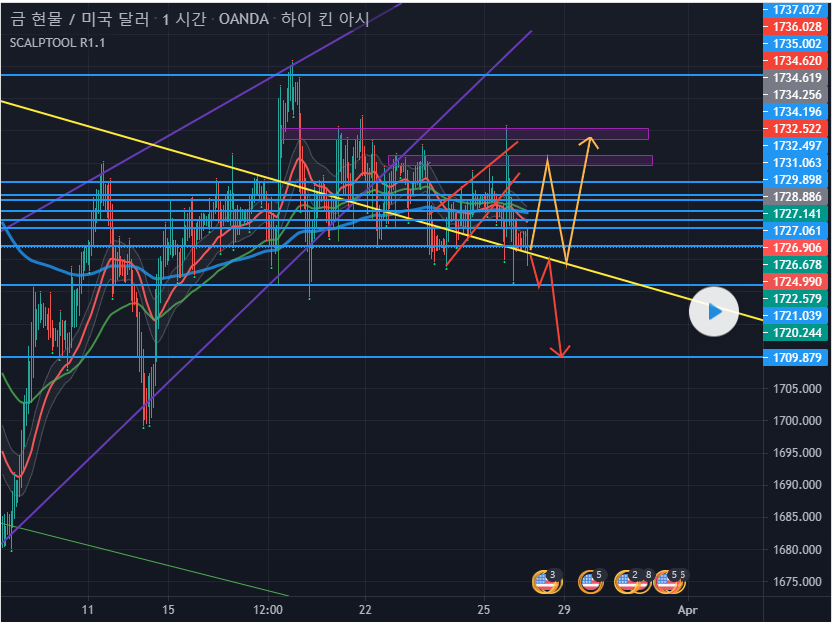Click the chart symbol title at top left
832x622 pixels.
[x=187, y=19]
